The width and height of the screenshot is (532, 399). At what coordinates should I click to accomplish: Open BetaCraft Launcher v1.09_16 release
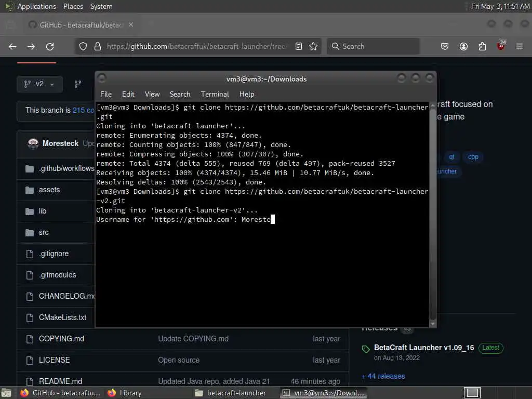424,348
